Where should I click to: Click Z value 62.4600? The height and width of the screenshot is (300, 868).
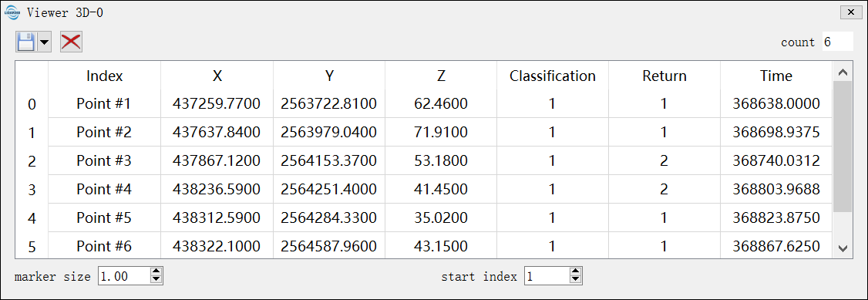(441, 103)
